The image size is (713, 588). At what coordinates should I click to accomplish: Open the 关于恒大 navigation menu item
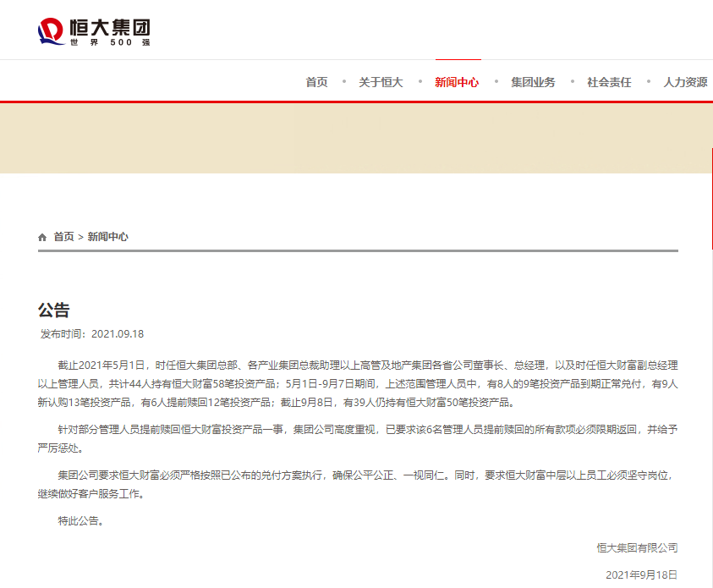(383, 82)
